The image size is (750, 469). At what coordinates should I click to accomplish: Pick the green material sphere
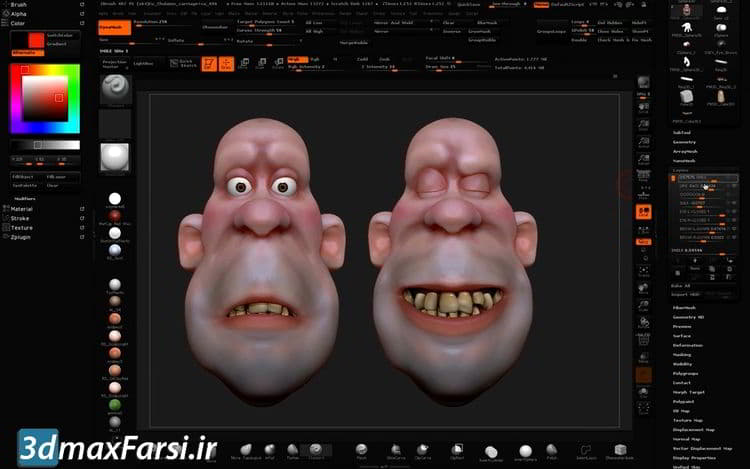(115, 405)
